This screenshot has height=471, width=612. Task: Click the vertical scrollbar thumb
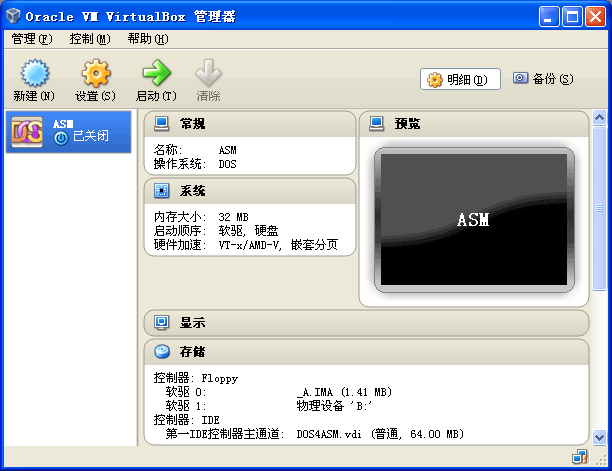tap(599, 208)
